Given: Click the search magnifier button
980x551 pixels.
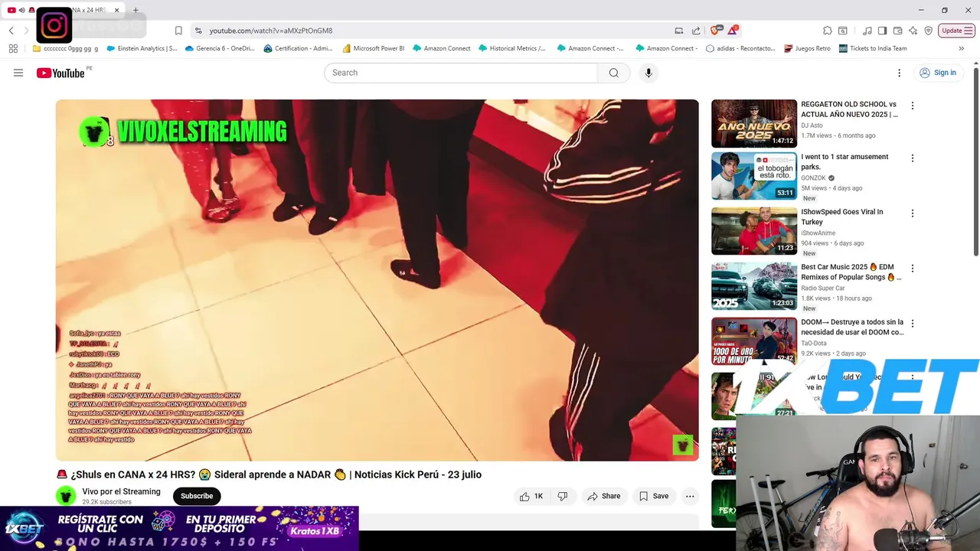Looking at the screenshot, I should tap(613, 73).
